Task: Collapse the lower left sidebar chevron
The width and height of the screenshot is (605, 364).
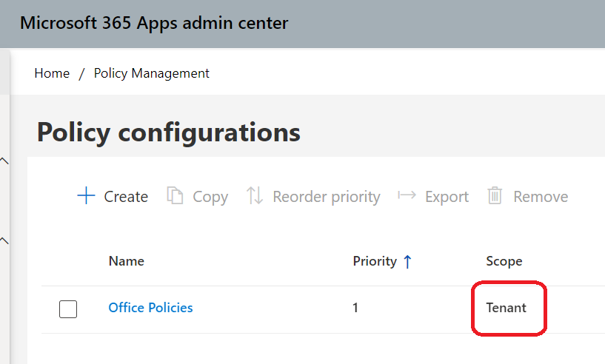Action: coord(4,240)
